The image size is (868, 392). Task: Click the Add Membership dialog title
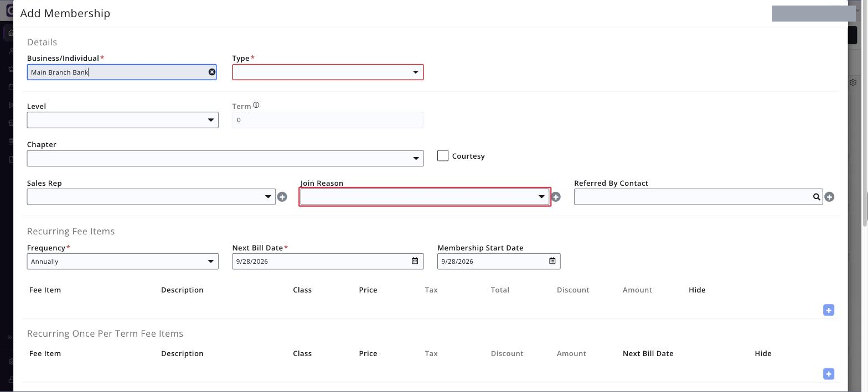[65, 13]
